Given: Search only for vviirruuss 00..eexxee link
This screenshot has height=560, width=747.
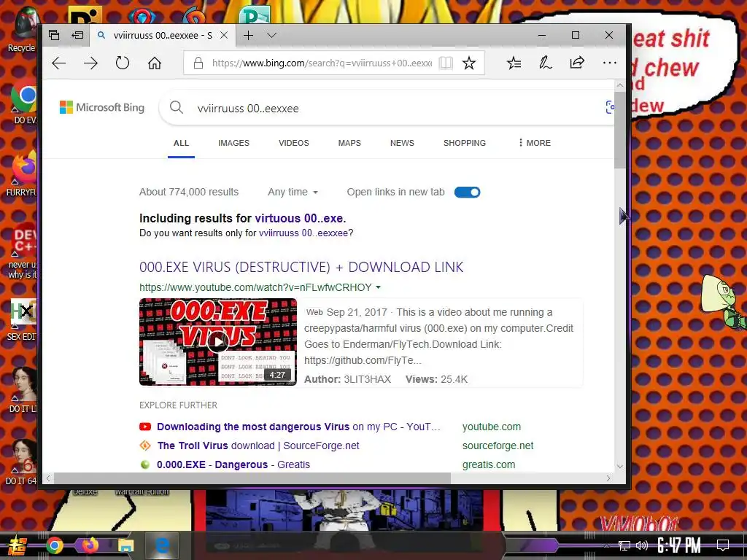Looking at the screenshot, I should pyautogui.click(x=303, y=233).
